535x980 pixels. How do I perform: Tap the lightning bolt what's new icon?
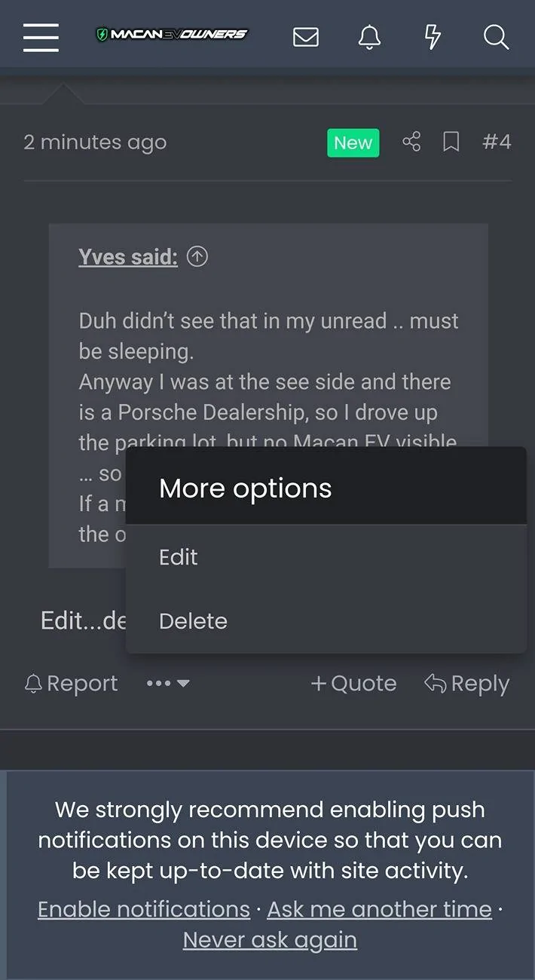point(433,36)
